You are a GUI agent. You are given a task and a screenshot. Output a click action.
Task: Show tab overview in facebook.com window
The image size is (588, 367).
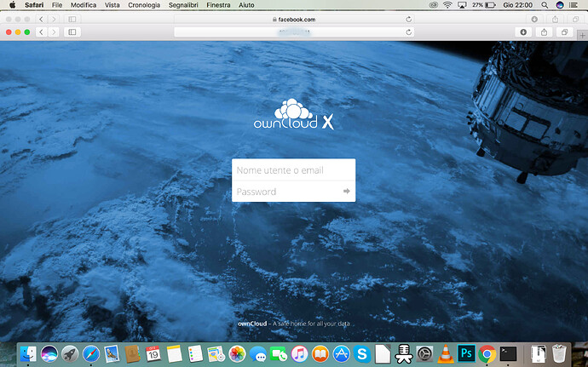tap(575, 19)
